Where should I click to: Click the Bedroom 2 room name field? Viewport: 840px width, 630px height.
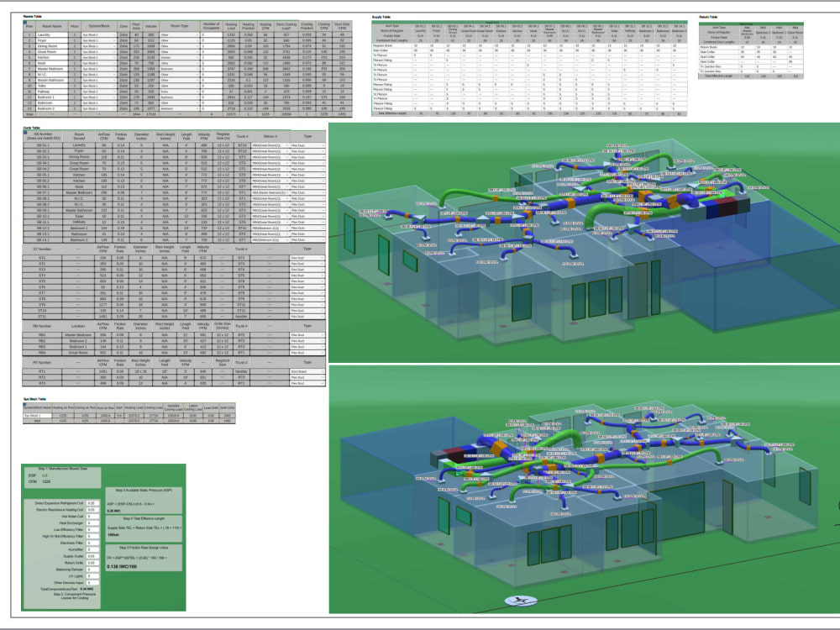tap(52, 108)
